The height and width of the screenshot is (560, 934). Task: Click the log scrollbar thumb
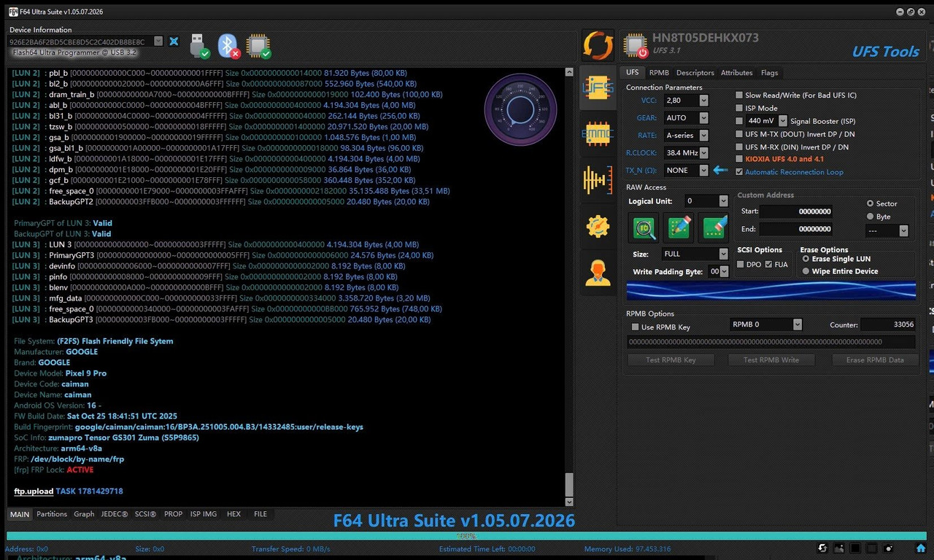point(570,484)
